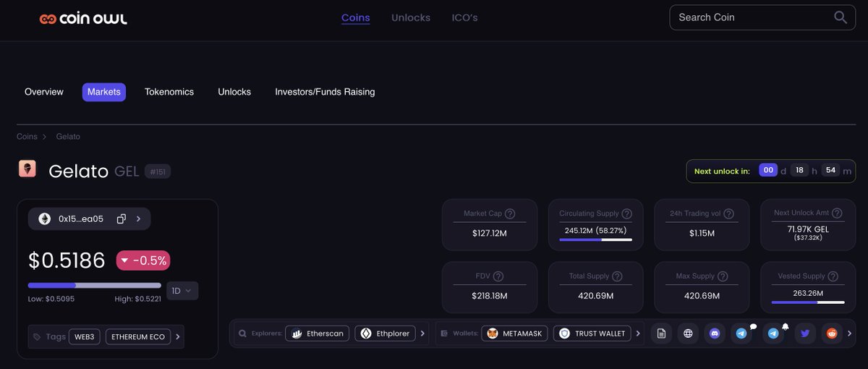Click the High: $0.5221 label
Image resolution: width=868 pixels, height=369 pixels.
[x=137, y=299]
